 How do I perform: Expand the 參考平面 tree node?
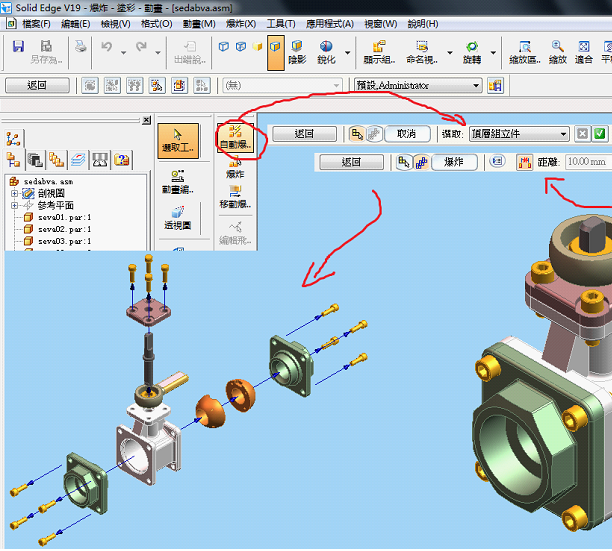[14, 205]
